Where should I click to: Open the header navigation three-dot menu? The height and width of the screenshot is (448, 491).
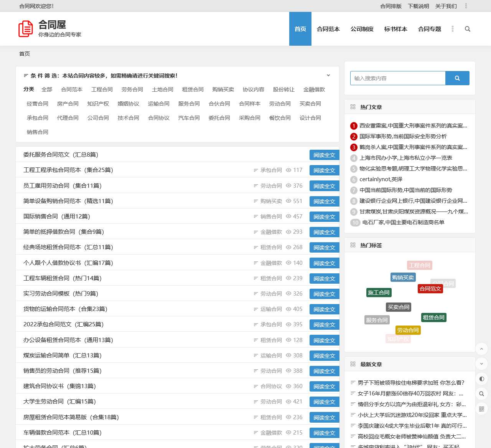[x=453, y=29]
